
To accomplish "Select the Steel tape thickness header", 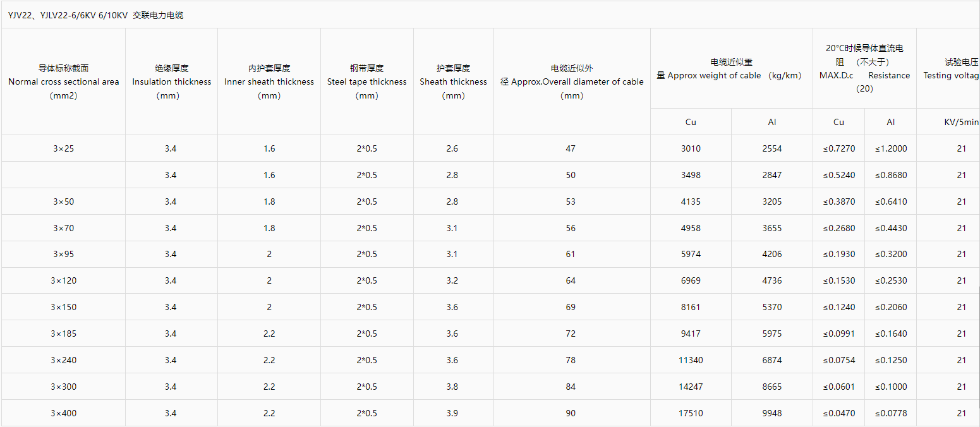I will tap(367, 81).
